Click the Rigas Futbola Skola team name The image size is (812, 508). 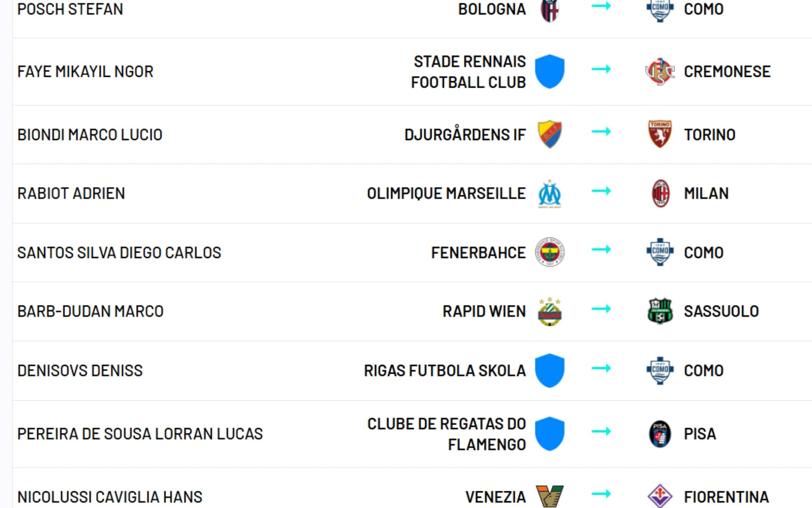[445, 371]
